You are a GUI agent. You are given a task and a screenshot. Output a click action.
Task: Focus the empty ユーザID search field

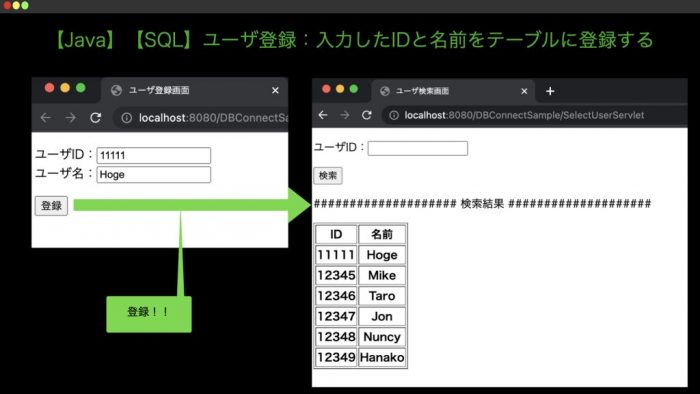[418, 148]
